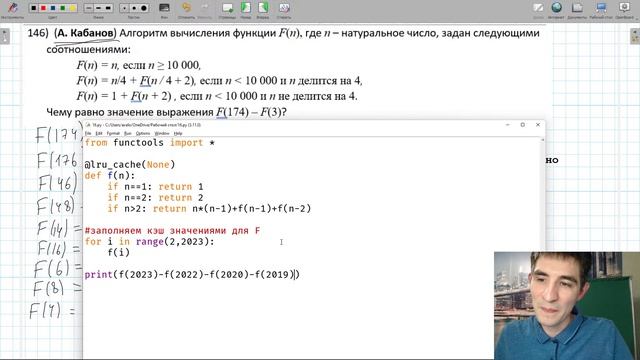The height and width of the screenshot is (360, 640).
Task: Open the Edit menu in IDLE
Action: 99,133
